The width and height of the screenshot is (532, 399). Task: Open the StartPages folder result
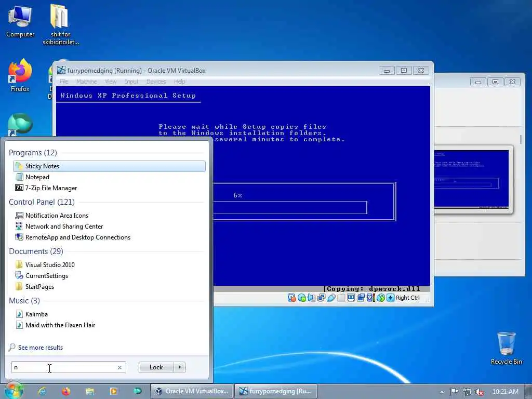109,287
